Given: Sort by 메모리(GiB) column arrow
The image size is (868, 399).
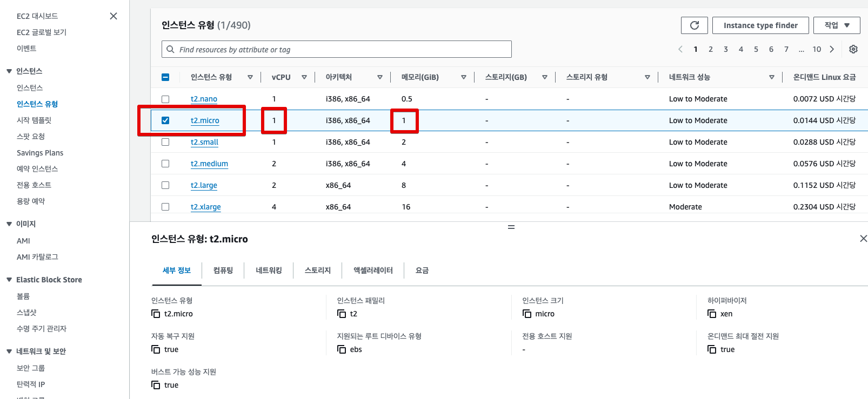Looking at the screenshot, I should click(x=464, y=77).
